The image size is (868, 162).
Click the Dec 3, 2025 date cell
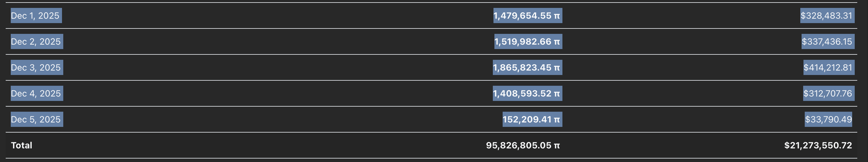(x=36, y=68)
